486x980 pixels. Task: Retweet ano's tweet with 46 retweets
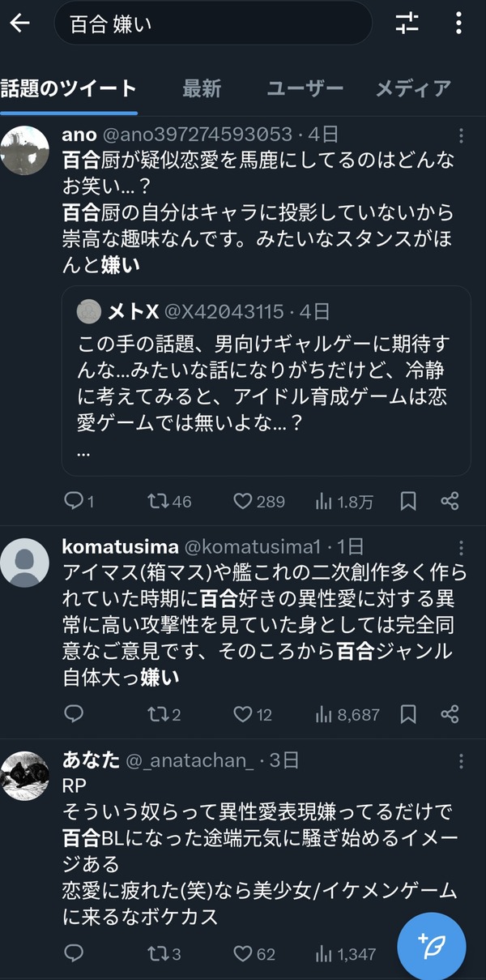point(169,502)
